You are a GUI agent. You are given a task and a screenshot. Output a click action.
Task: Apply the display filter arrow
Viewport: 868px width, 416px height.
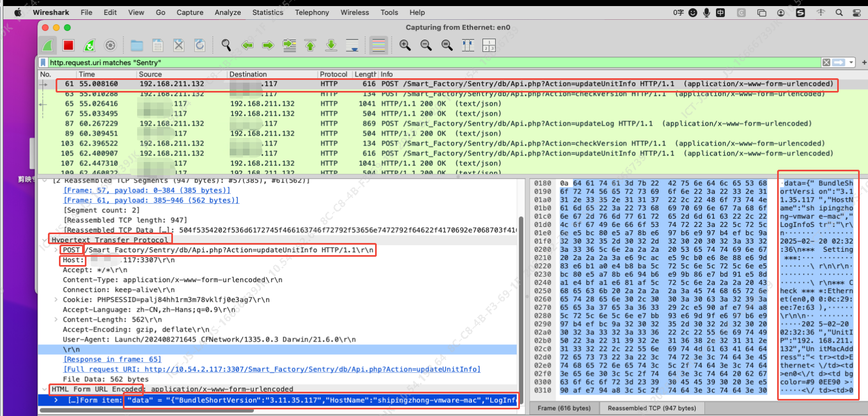tap(839, 63)
